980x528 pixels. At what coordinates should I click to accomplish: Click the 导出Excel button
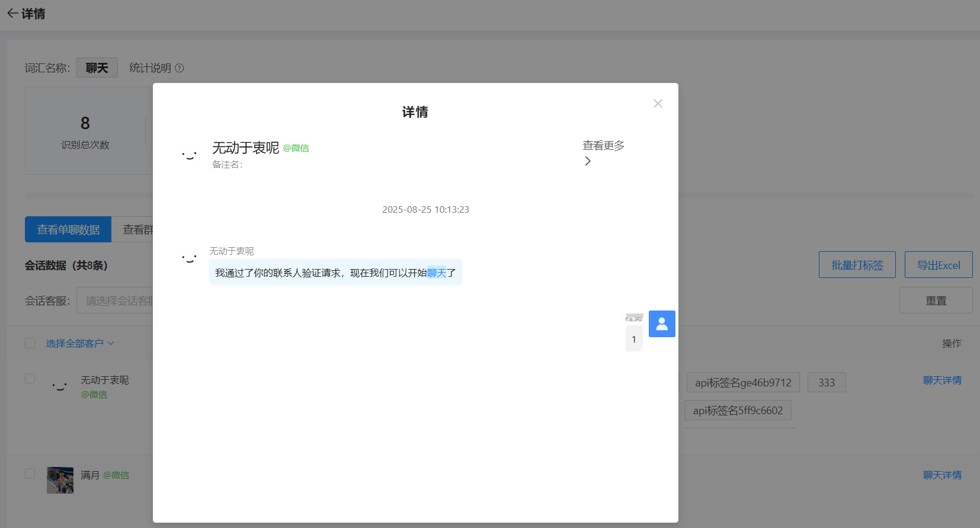point(938,265)
